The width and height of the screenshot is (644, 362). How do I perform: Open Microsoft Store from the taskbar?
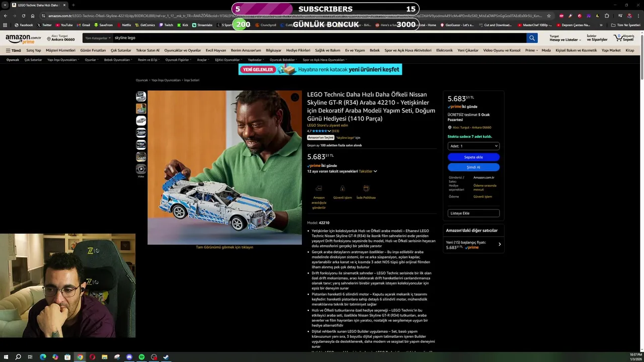tap(67, 357)
